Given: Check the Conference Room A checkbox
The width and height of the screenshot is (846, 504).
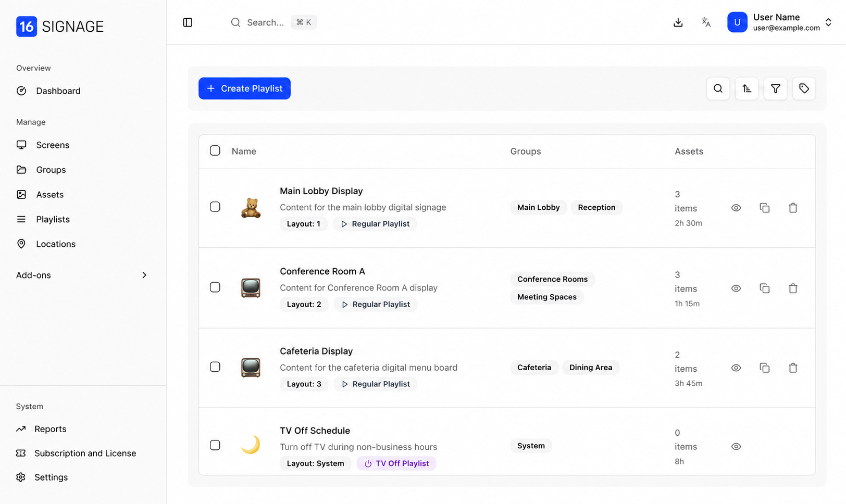Looking at the screenshot, I should (x=215, y=287).
